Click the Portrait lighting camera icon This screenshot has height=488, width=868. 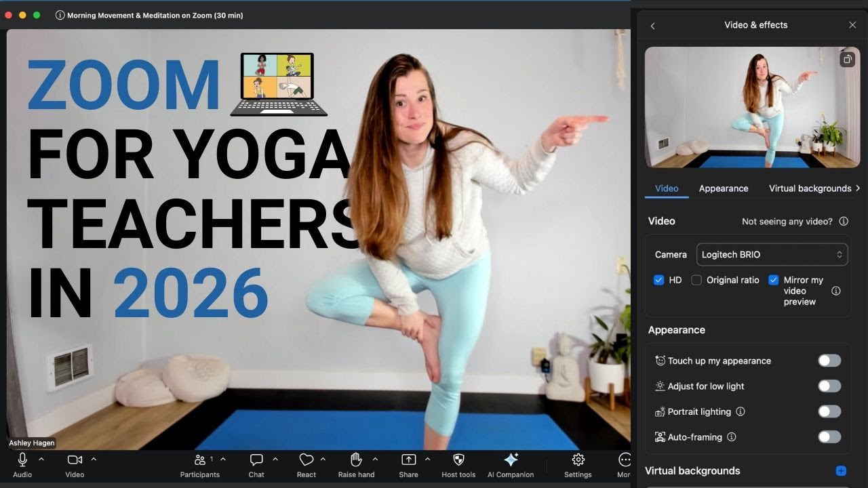[660, 411]
